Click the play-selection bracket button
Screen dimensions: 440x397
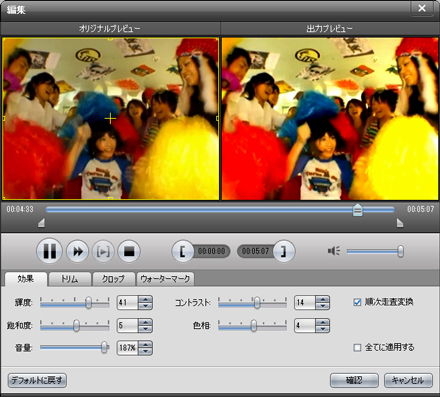[x=103, y=251]
